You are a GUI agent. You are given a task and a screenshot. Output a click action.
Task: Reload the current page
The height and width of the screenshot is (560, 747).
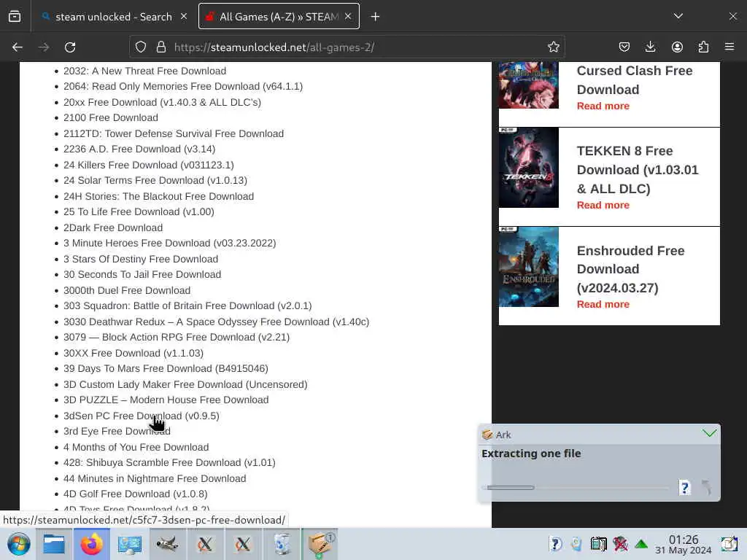70,47
